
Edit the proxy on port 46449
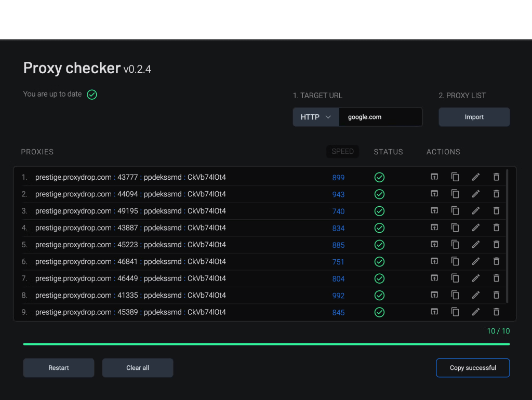pos(475,278)
